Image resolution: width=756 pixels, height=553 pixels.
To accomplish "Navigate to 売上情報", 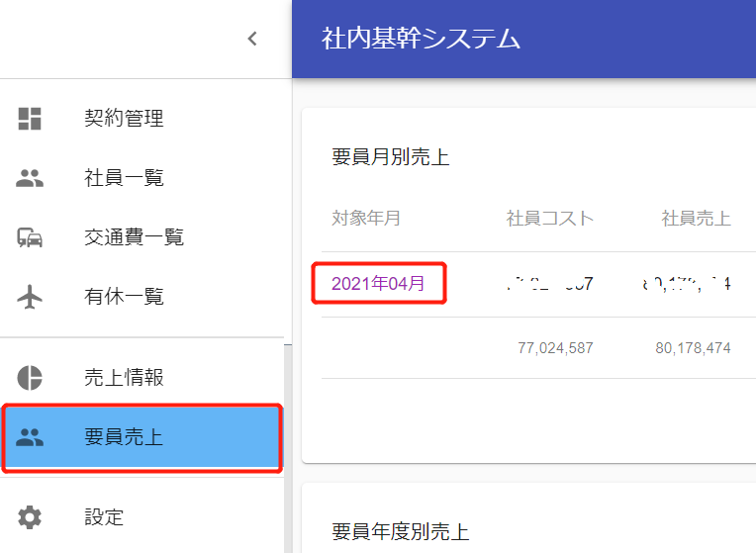I will [124, 378].
